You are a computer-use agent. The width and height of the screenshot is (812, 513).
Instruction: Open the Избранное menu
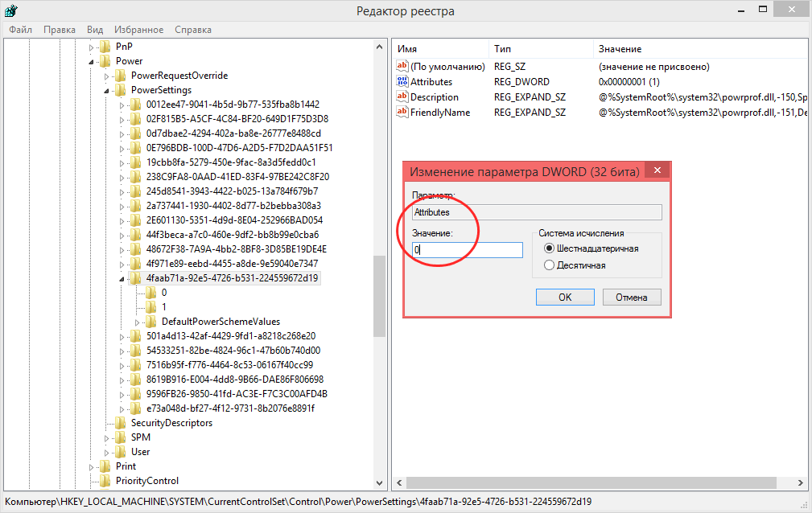coord(138,30)
